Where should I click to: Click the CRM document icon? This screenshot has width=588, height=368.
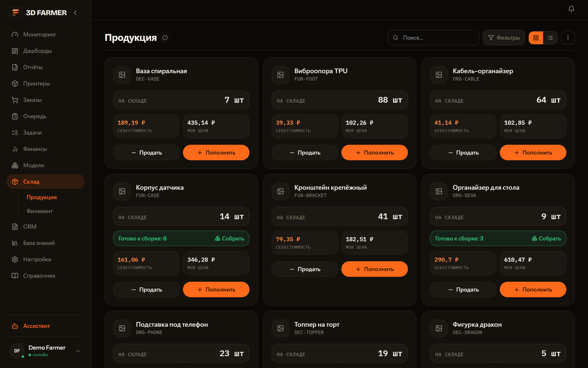tap(15, 227)
